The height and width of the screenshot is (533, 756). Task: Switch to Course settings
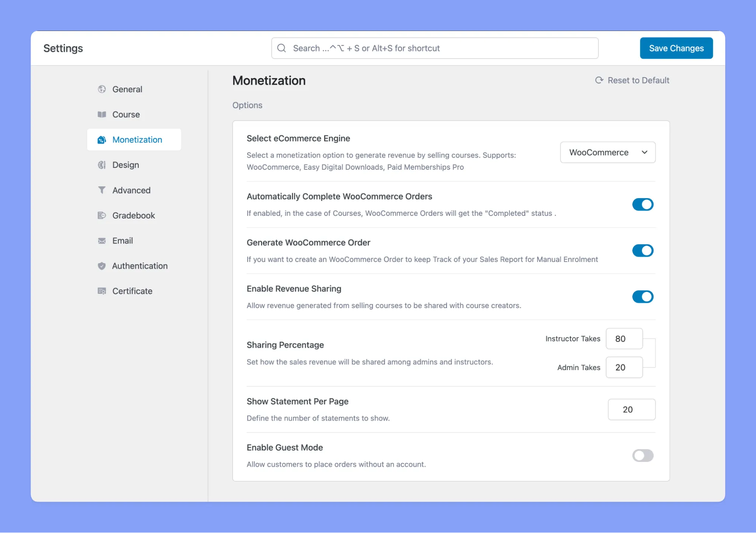click(134, 115)
